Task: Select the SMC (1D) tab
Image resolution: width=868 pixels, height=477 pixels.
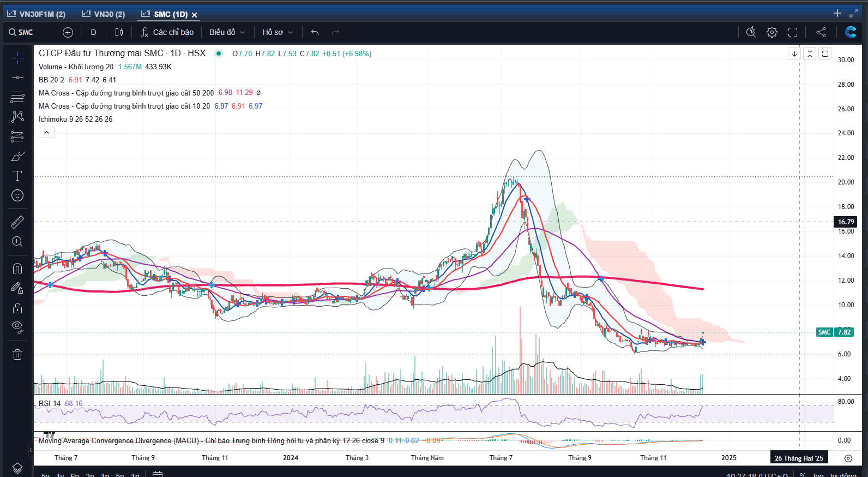Action: [164, 14]
